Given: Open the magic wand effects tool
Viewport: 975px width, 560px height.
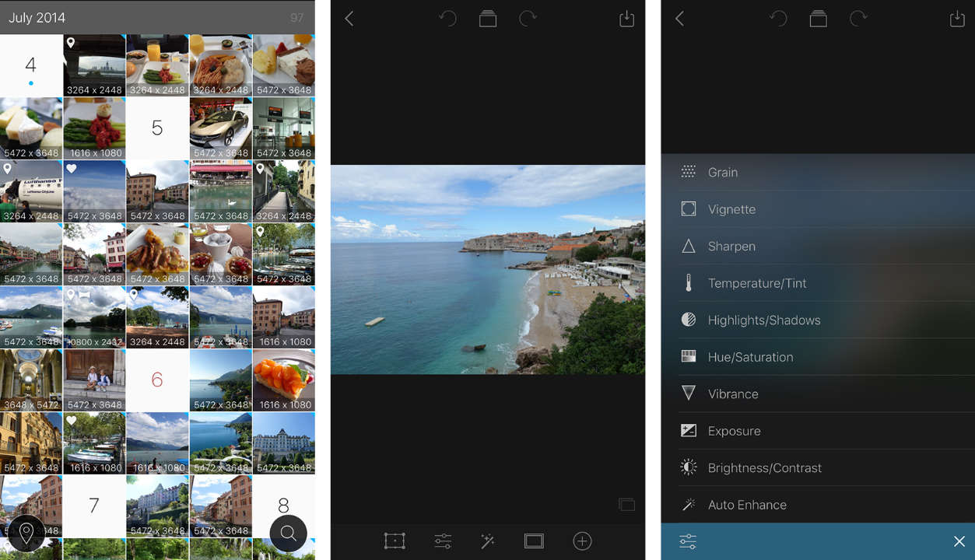Looking at the screenshot, I should coord(488,541).
